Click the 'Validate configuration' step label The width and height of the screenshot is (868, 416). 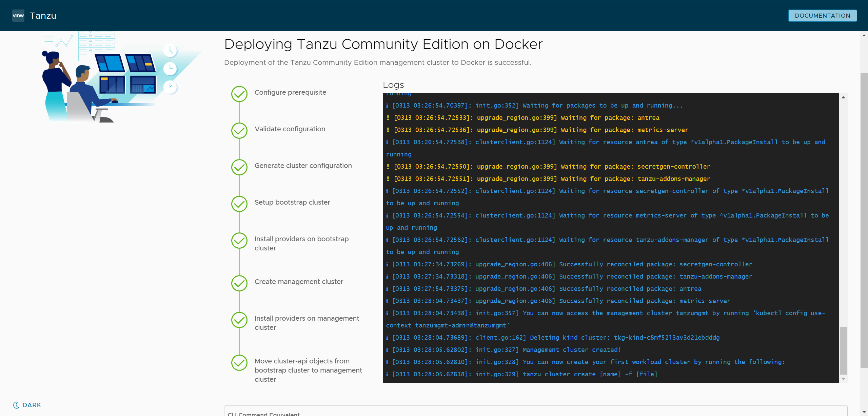pyautogui.click(x=290, y=129)
